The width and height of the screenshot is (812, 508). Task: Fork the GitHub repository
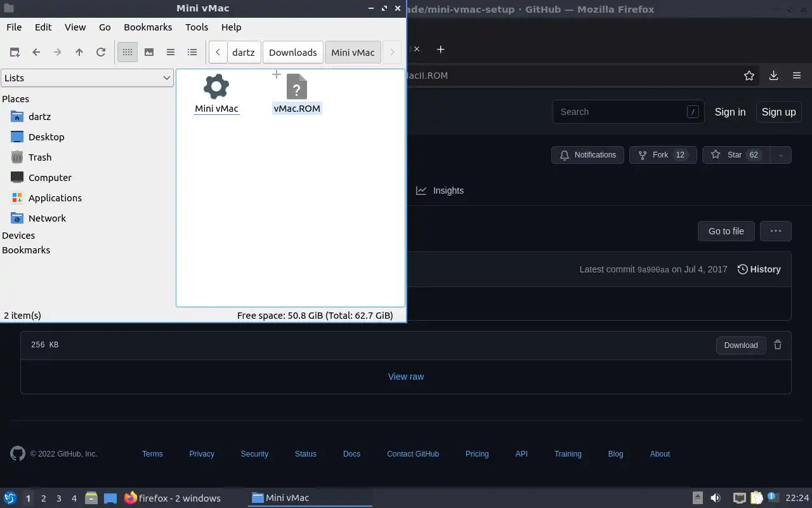coord(663,155)
